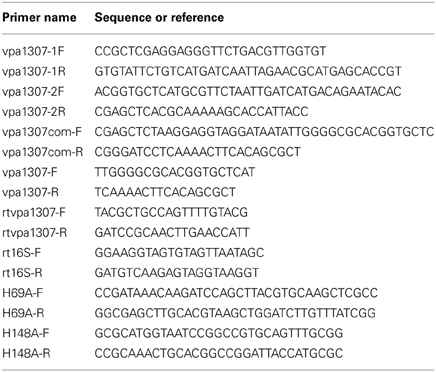Select the rt16S-F primer name

22,253
